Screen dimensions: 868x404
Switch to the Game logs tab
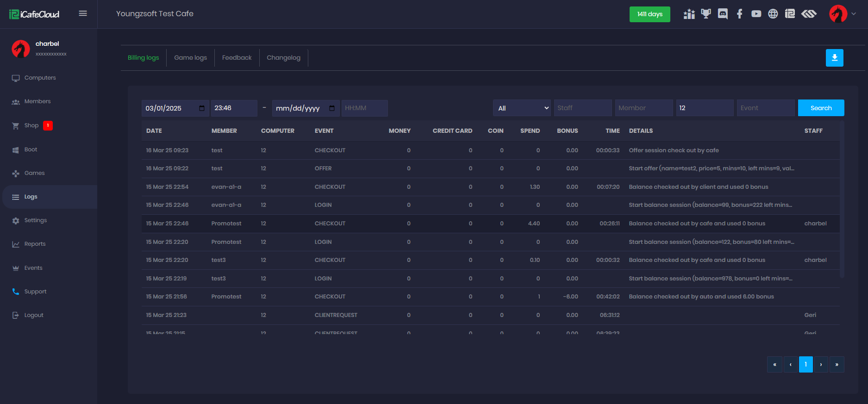pyautogui.click(x=190, y=58)
